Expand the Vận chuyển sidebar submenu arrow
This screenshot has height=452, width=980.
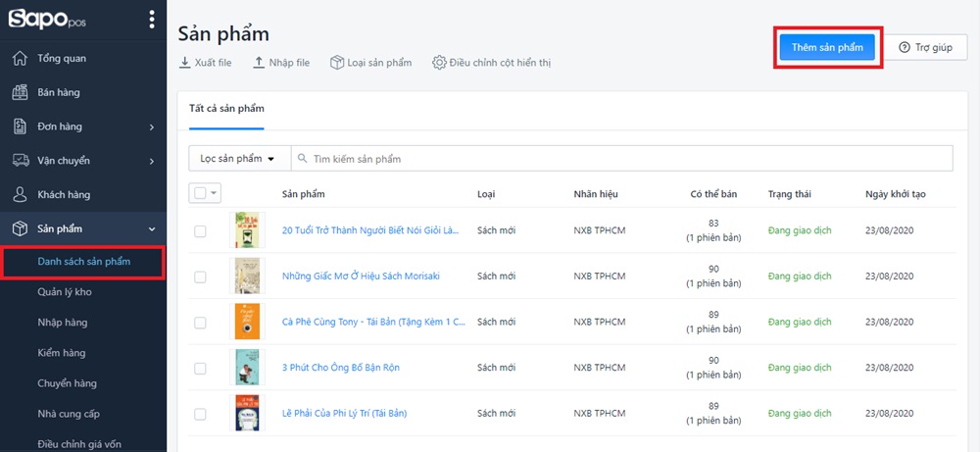tap(151, 161)
